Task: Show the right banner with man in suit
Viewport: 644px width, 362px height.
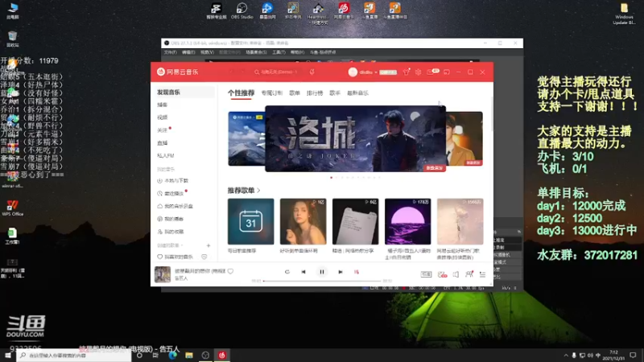Action: 464,138
